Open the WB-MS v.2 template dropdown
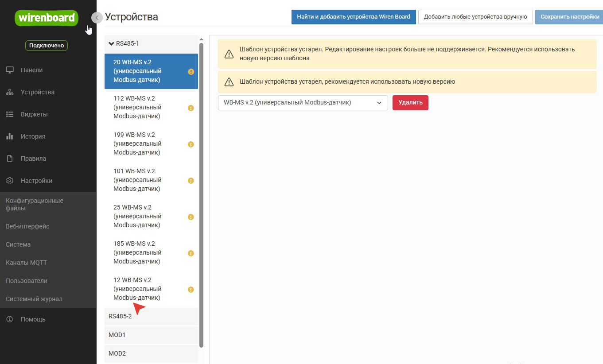Image resolution: width=603 pixels, height=364 pixels. coord(303,103)
